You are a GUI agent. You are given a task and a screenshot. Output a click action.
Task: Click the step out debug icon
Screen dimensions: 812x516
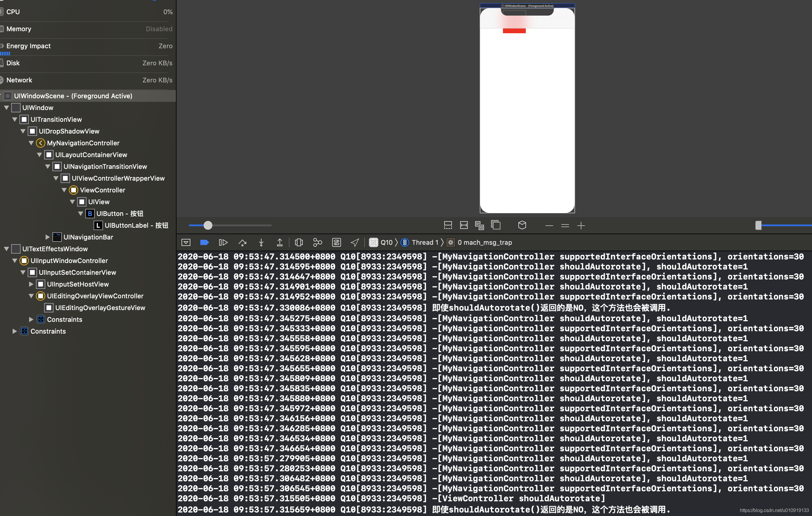(x=279, y=242)
